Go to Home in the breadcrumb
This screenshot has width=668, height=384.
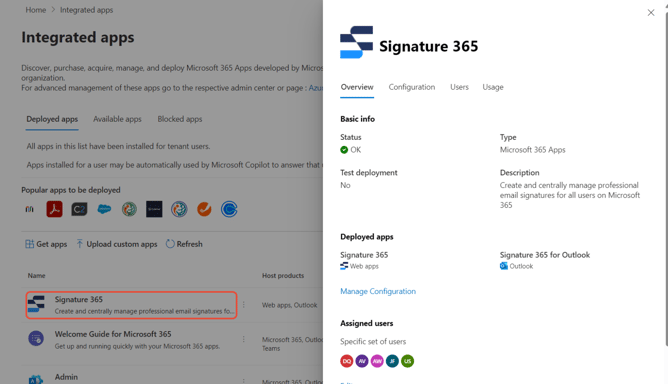click(x=36, y=10)
